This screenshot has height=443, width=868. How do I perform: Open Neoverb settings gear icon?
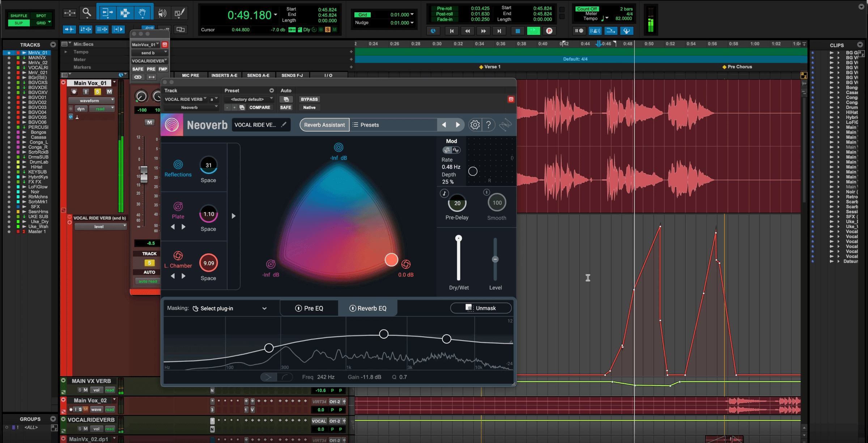[x=475, y=125]
